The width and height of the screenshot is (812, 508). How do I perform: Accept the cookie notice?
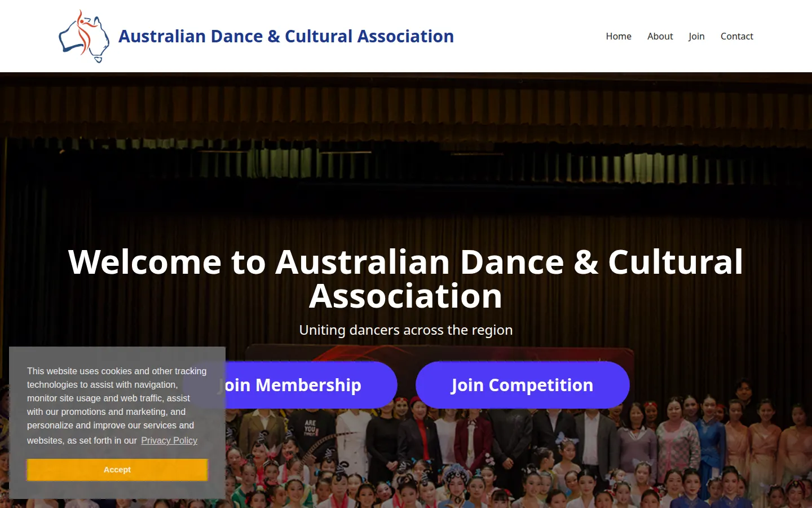[117, 470]
